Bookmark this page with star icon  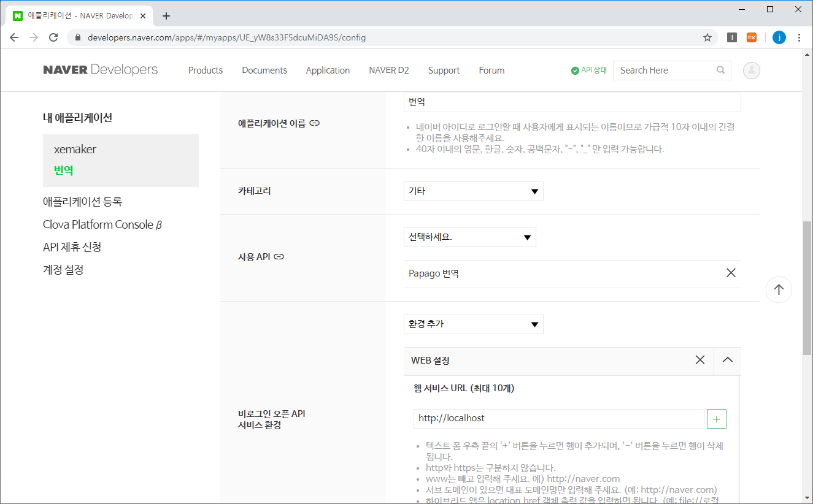[707, 37]
